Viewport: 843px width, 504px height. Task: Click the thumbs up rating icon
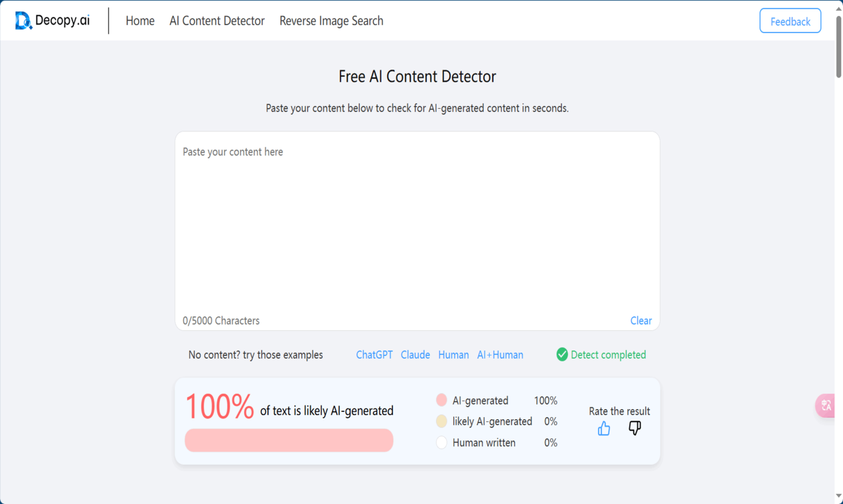pos(603,428)
